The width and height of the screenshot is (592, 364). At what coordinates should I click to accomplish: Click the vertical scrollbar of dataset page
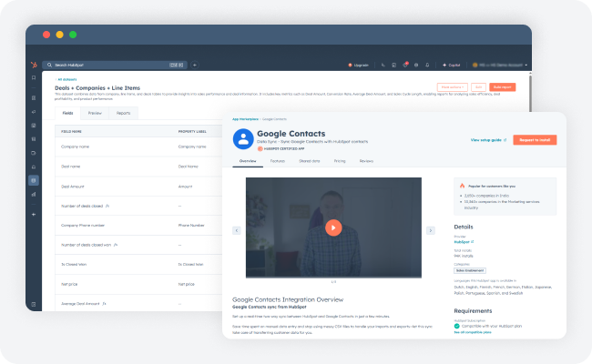tap(530, 93)
